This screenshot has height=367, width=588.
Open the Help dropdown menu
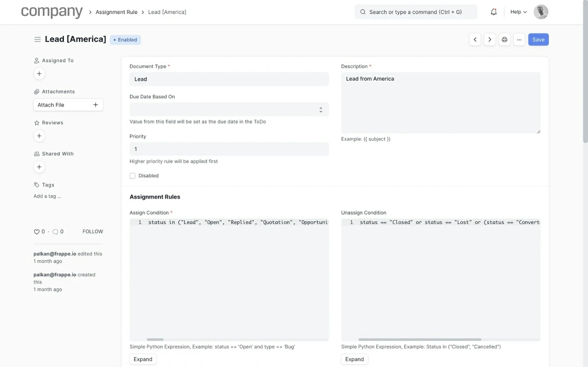[518, 12]
